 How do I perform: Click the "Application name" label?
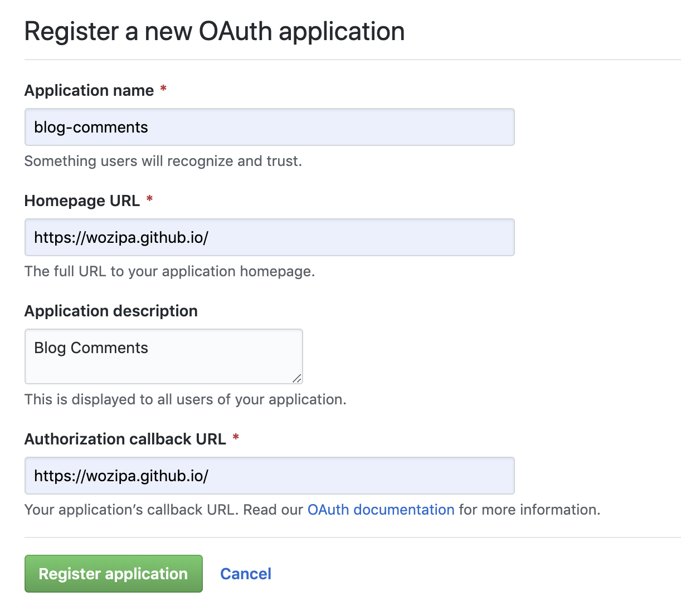pyautogui.click(x=89, y=90)
